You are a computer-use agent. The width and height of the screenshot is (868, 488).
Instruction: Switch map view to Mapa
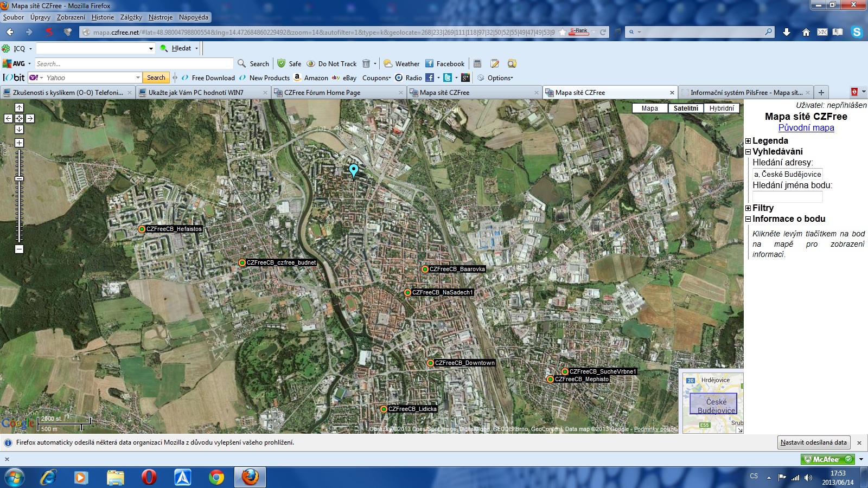point(649,108)
